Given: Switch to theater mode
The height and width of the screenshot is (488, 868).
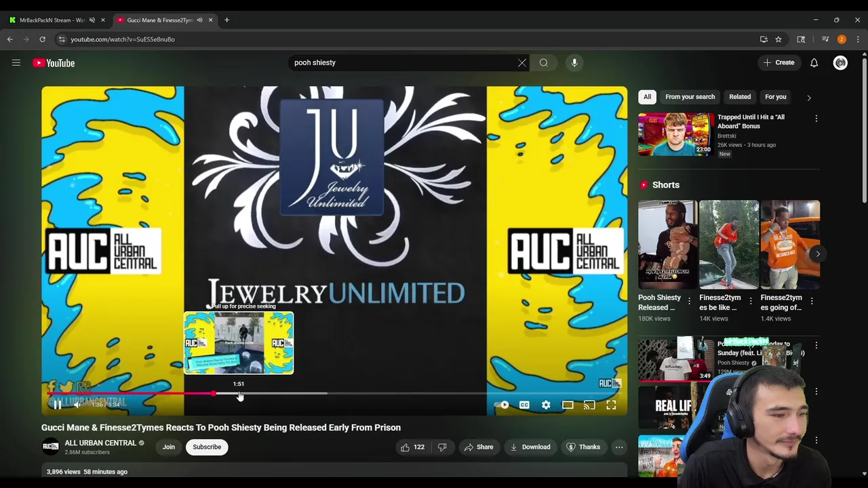Looking at the screenshot, I should 568,405.
